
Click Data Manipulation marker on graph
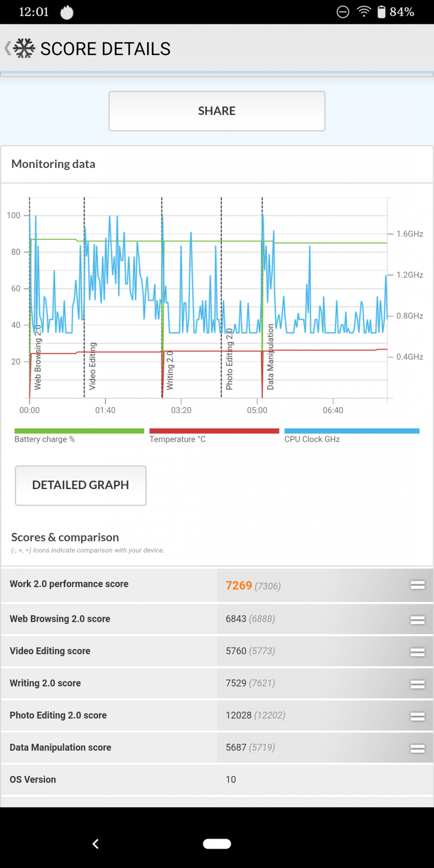(270, 357)
